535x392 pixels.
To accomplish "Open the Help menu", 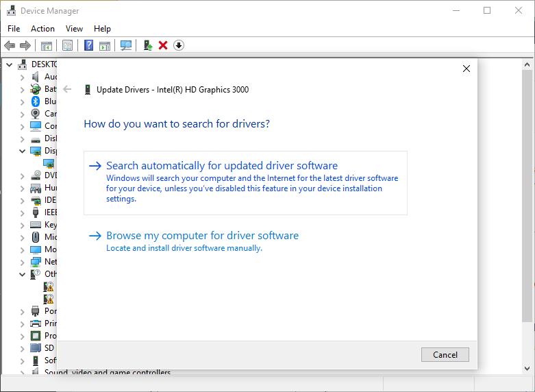I will point(102,29).
